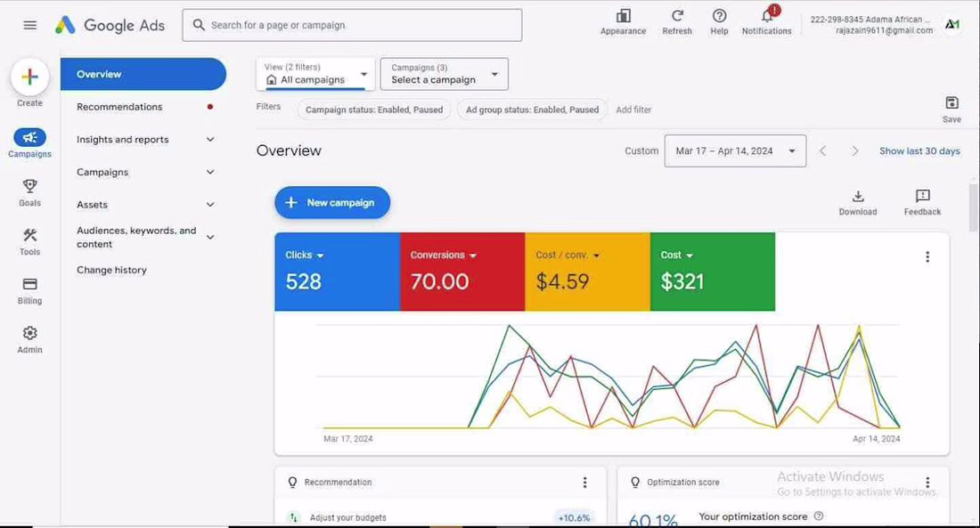Open the hamburger main menu
This screenshot has height=528, width=980.
click(x=29, y=25)
